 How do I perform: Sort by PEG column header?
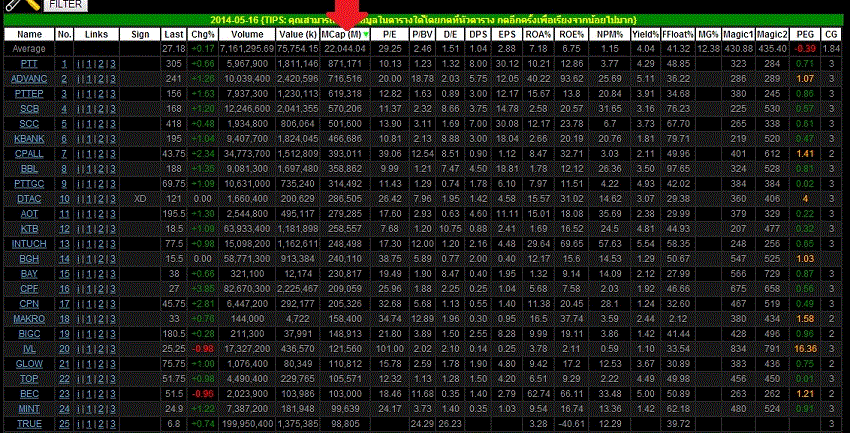pos(805,34)
